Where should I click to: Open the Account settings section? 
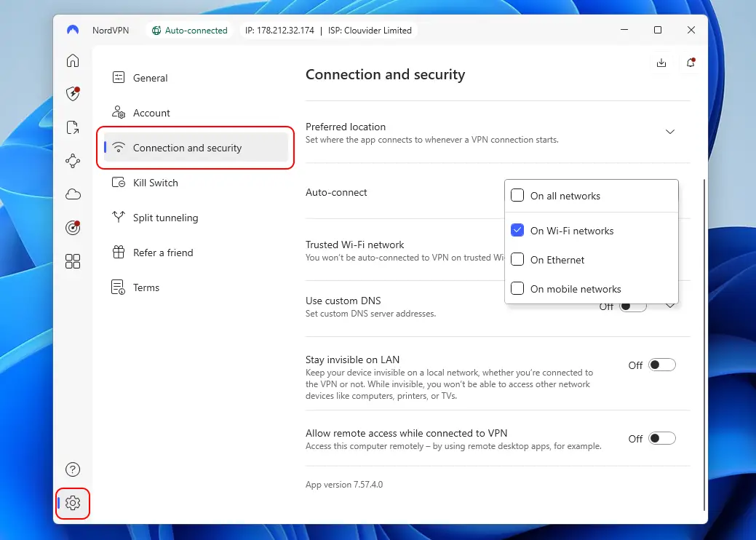coord(196,113)
